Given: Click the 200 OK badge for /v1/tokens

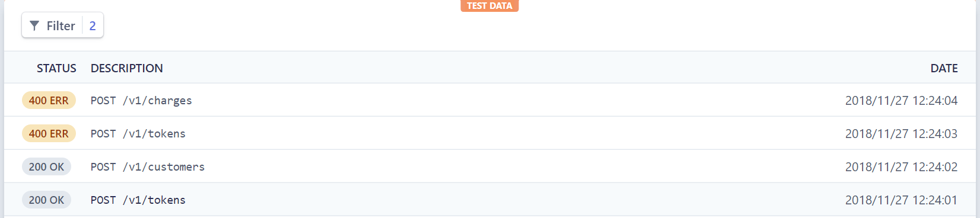Looking at the screenshot, I should pyautogui.click(x=46, y=200).
